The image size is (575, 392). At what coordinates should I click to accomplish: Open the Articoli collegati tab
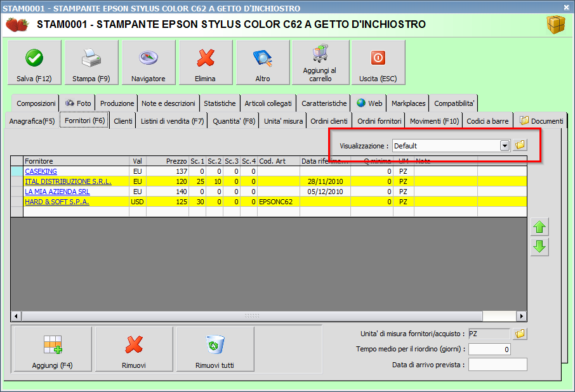click(x=268, y=103)
